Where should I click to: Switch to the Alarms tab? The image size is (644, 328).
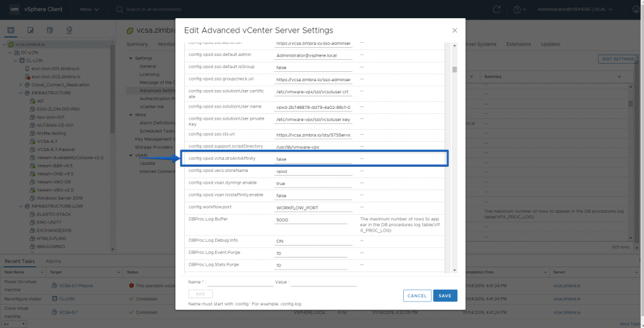click(53, 261)
